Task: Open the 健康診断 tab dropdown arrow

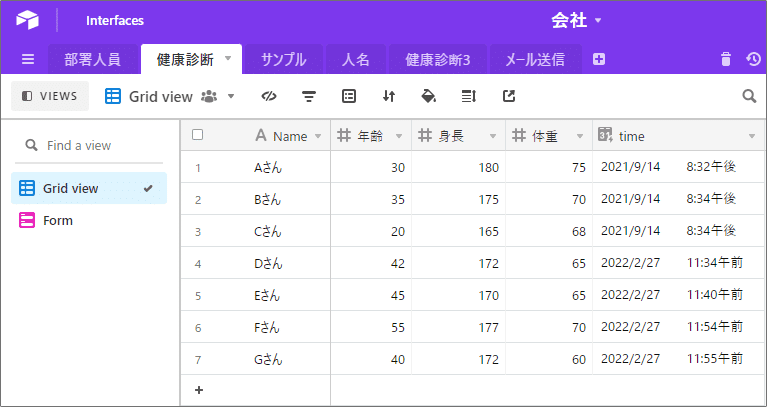Action: 227,58
